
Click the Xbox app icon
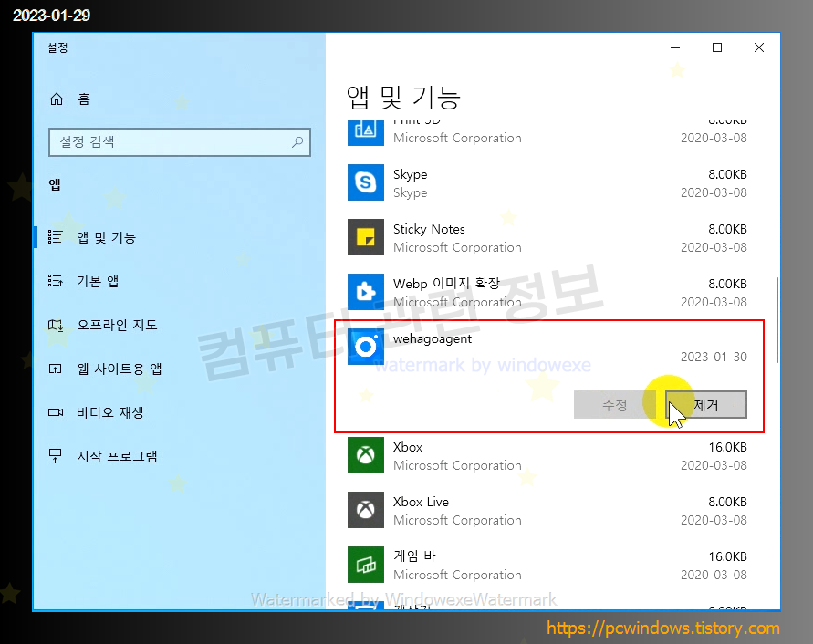[x=366, y=455]
